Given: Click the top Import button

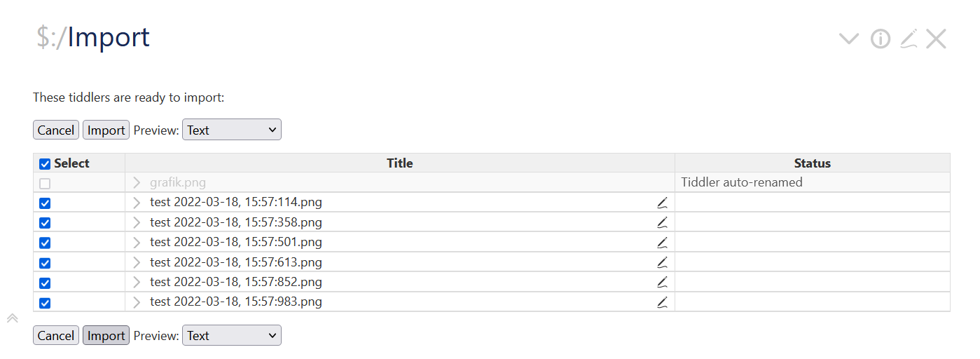Looking at the screenshot, I should tap(106, 130).
